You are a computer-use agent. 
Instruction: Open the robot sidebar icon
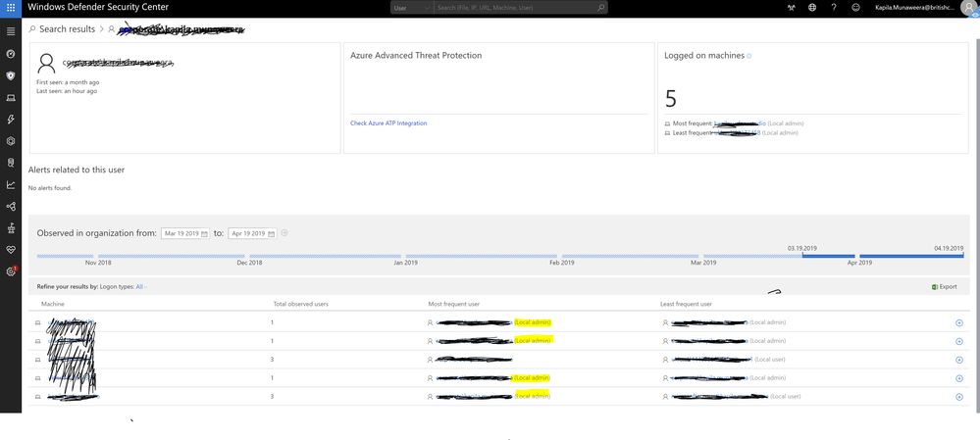tap(11, 227)
